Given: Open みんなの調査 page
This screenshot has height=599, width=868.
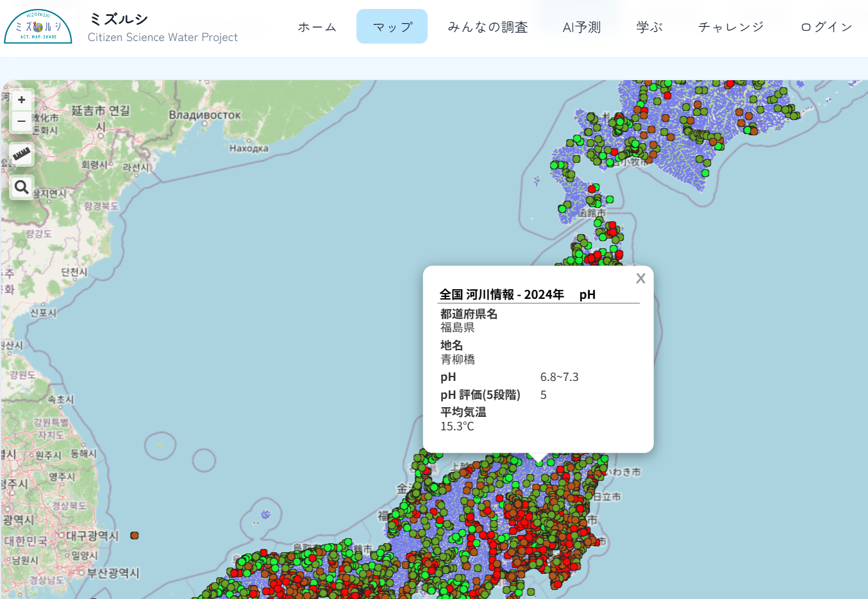Looking at the screenshot, I should pos(488,27).
